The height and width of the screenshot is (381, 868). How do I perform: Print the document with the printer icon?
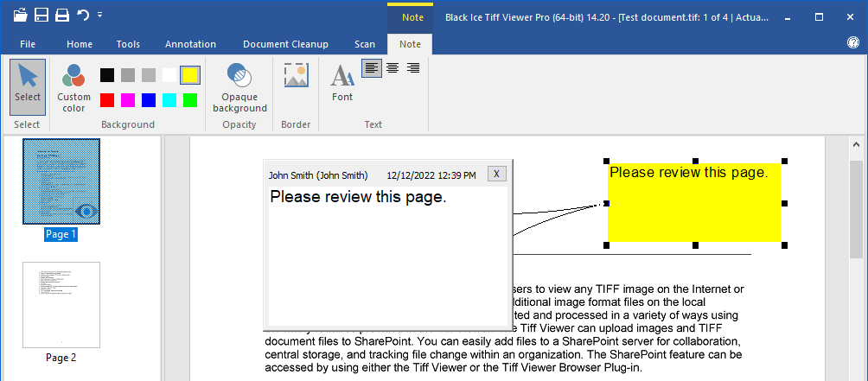pos(61,15)
